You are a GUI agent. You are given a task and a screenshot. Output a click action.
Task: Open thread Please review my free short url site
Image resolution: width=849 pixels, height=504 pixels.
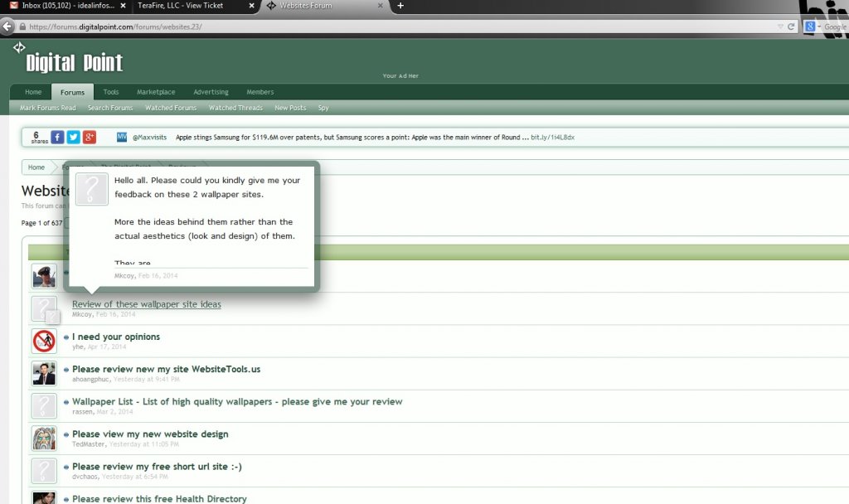pyautogui.click(x=157, y=467)
